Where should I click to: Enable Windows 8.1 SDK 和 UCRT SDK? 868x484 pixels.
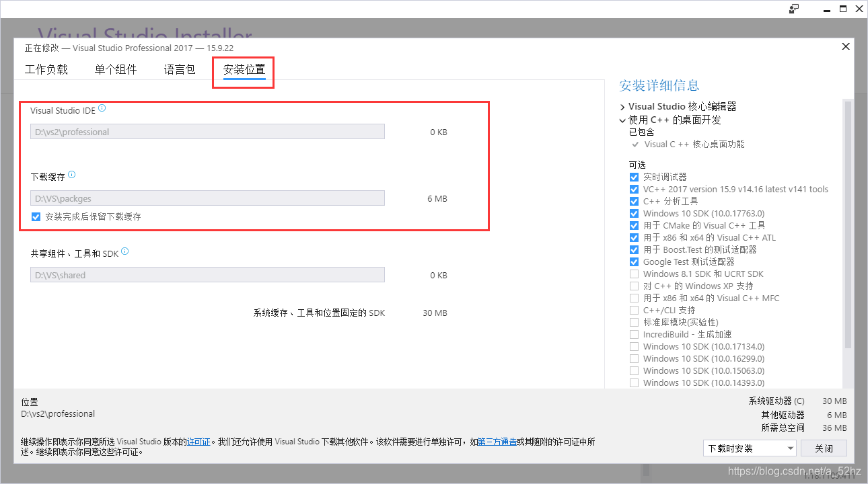point(634,274)
